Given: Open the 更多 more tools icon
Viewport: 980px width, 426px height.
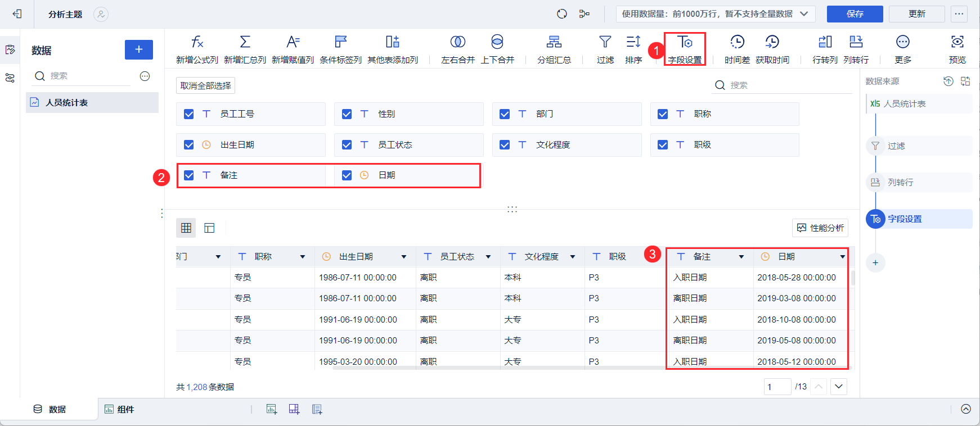Looking at the screenshot, I should (903, 49).
